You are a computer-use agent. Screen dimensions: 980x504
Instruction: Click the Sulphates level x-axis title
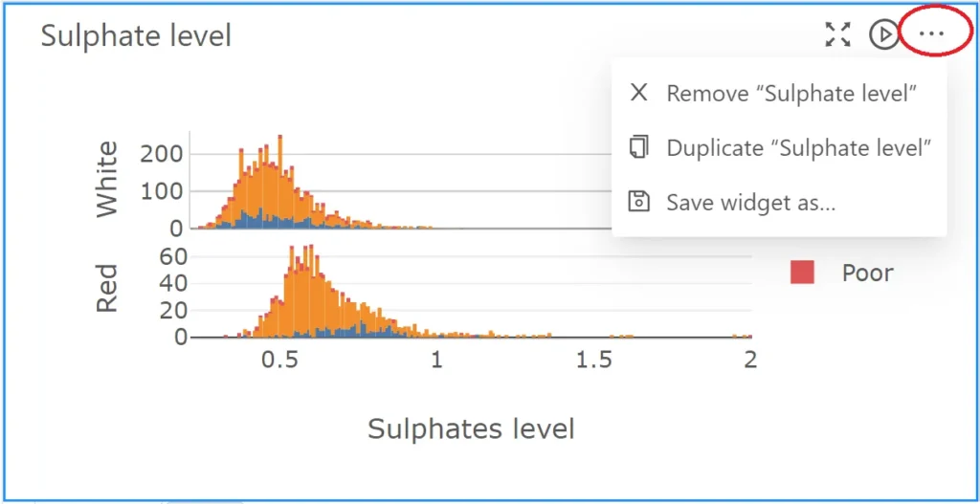471,429
